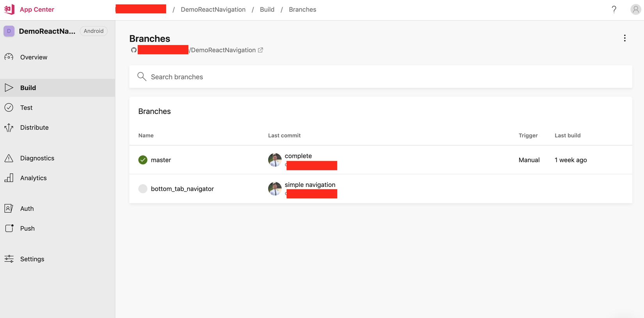Go to Test in the sidebar
This screenshot has width=644, height=318.
point(57,108)
